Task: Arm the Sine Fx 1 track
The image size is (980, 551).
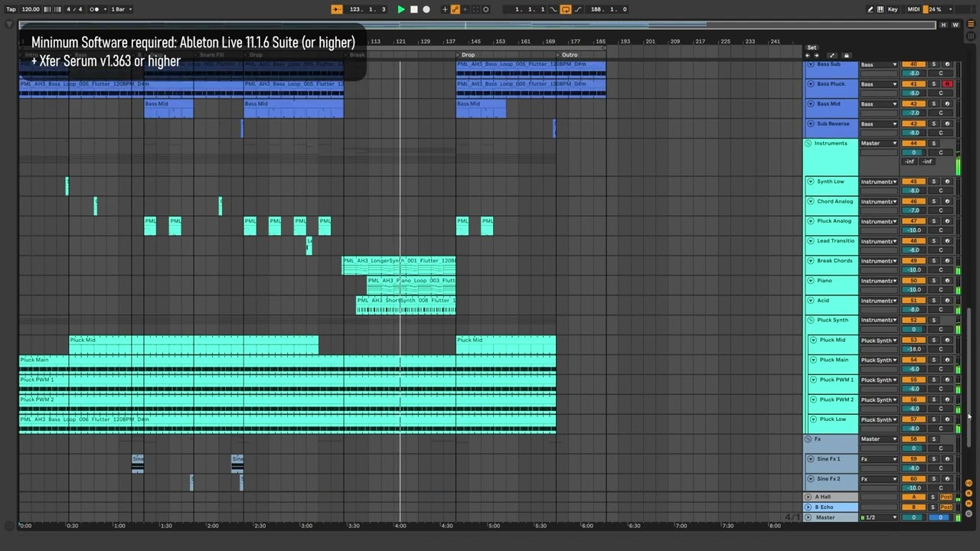Action: click(947, 459)
